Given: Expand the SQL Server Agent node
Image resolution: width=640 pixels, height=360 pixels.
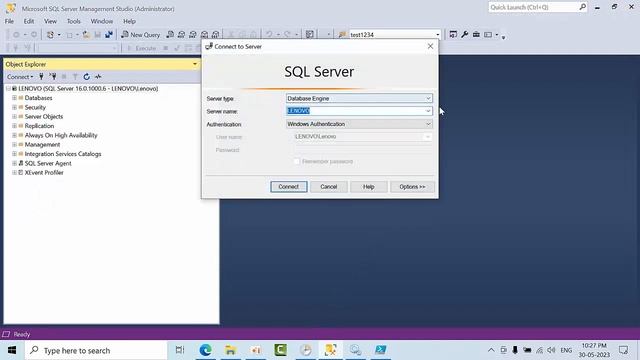Looking at the screenshot, I should click(x=14, y=163).
